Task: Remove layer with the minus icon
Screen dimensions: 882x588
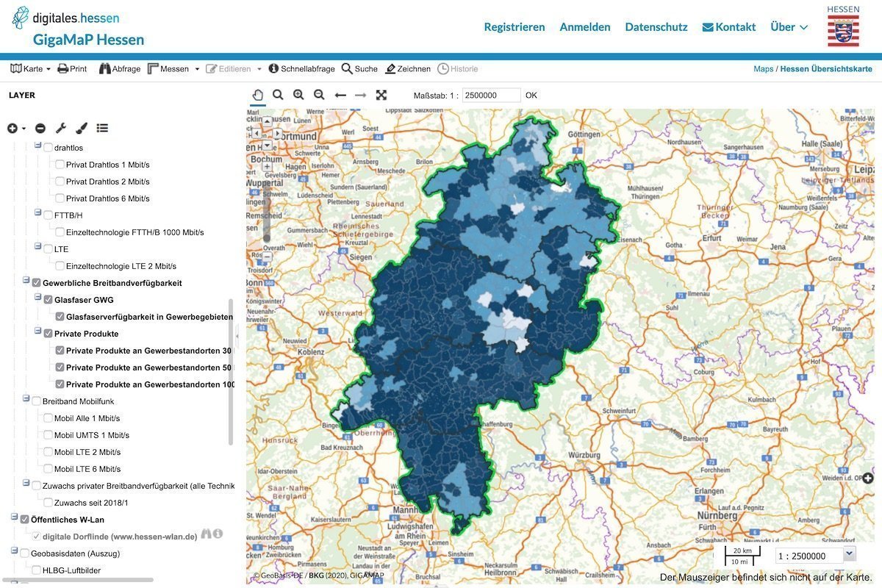Action: tap(40, 128)
